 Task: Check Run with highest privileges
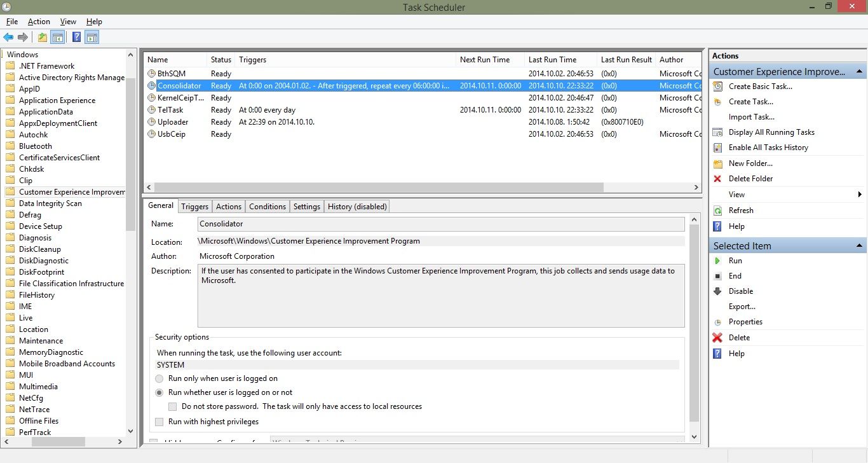click(159, 422)
